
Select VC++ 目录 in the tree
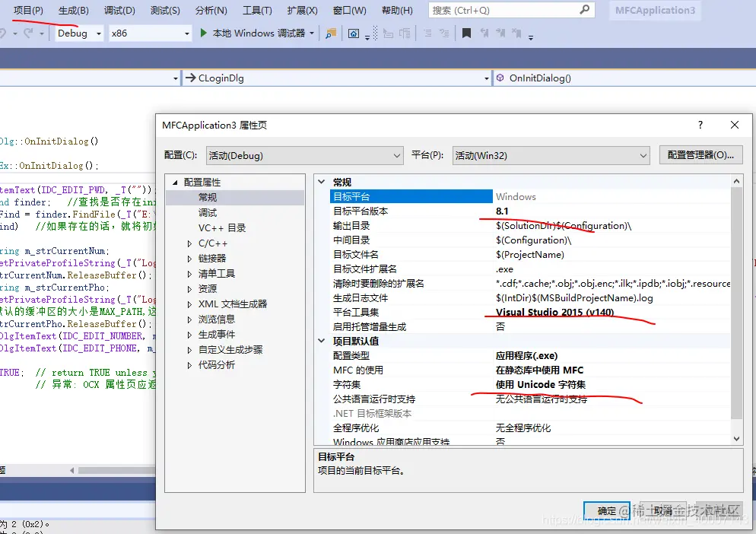(x=222, y=227)
